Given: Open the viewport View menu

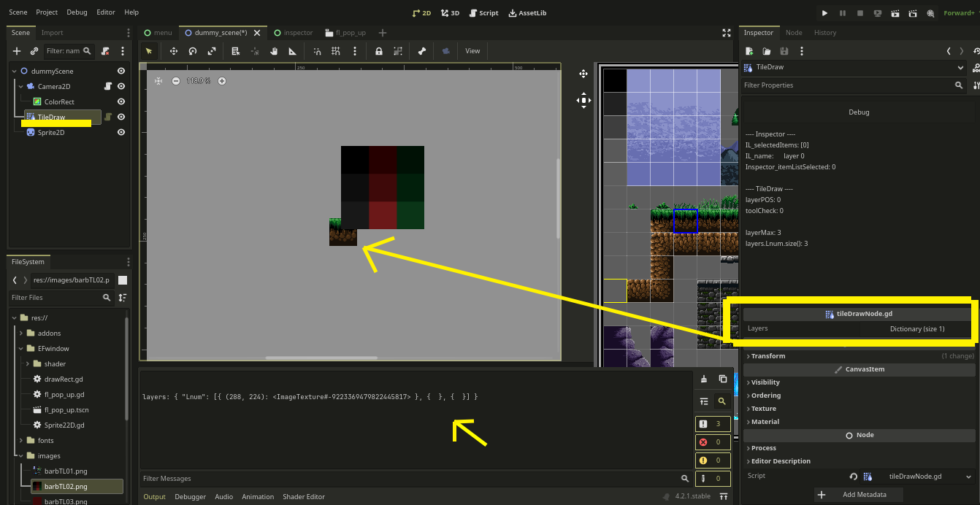Looking at the screenshot, I should coord(472,51).
